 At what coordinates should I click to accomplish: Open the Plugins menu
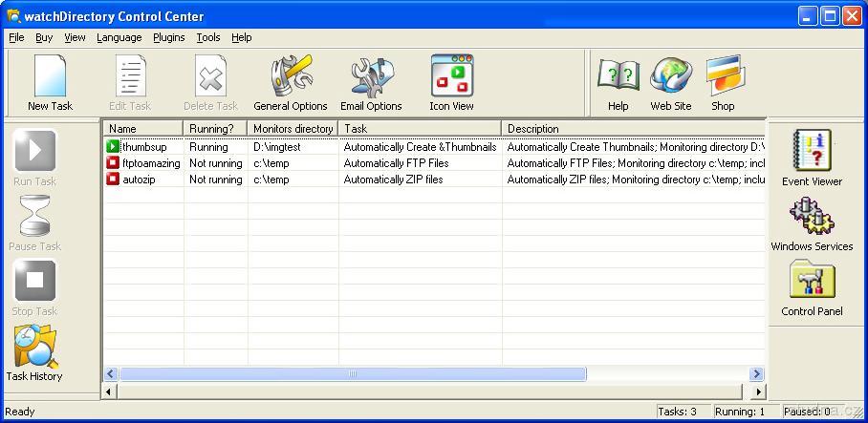point(168,37)
